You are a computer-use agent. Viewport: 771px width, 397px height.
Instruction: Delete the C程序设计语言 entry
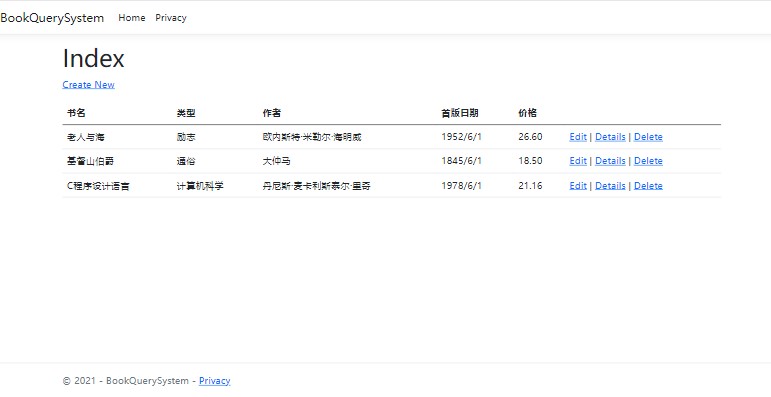coord(648,185)
